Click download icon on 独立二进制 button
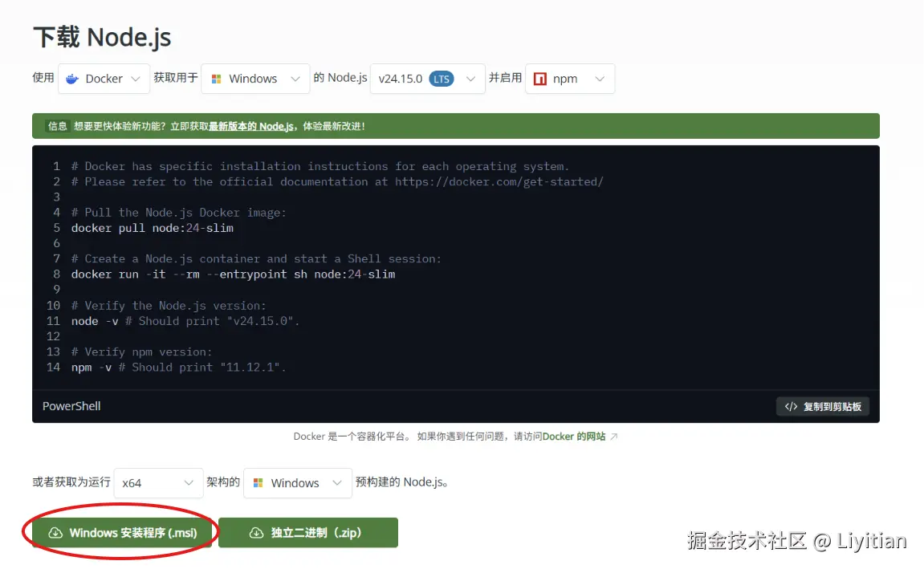924x569 pixels. tap(256, 533)
